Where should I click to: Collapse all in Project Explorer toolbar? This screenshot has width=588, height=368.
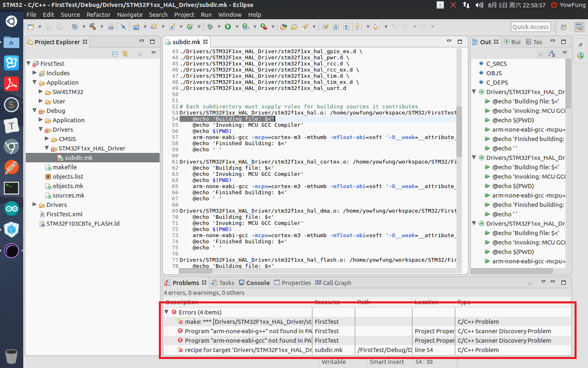[115, 54]
